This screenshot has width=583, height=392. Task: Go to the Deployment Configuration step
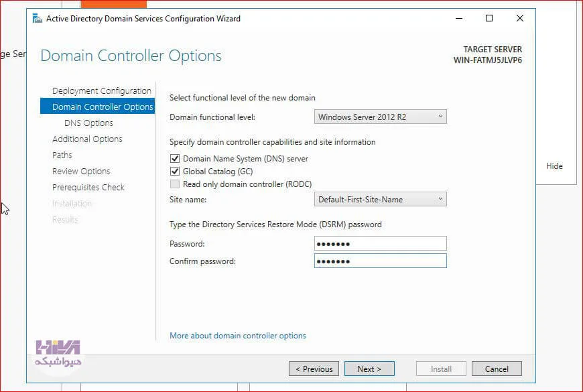[101, 90]
